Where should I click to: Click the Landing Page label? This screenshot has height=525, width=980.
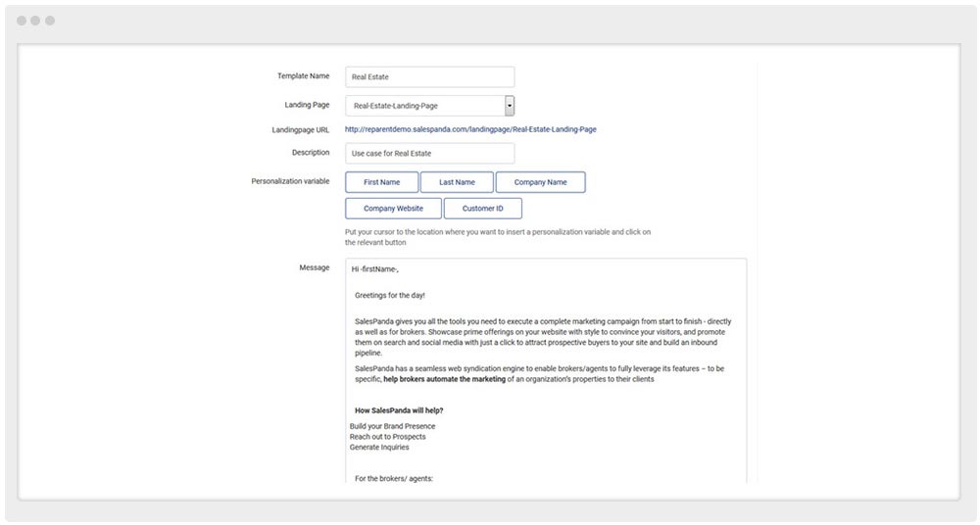coord(307,105)
